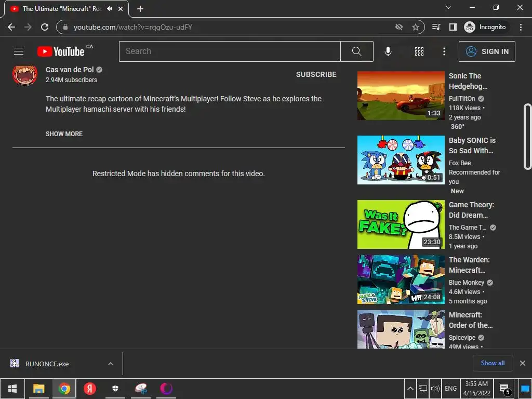Toggle the Chrome side panel icon
This screenshot has height=399, width=532.
453,27
